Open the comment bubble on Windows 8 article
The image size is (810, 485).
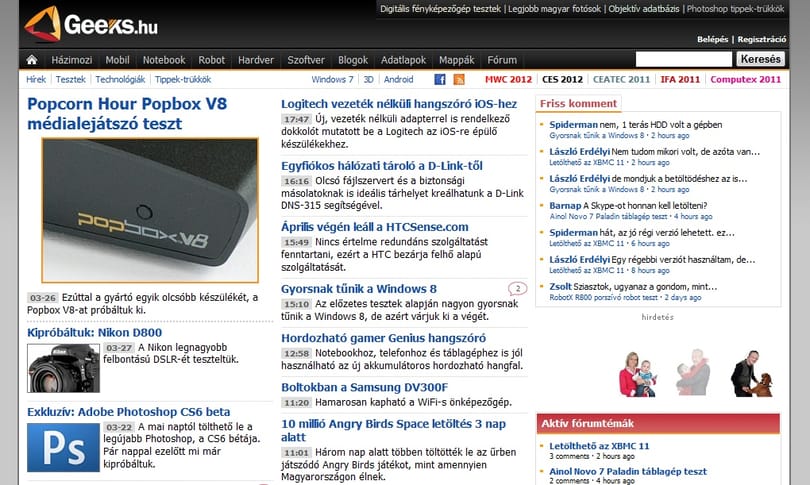point(518,288)
